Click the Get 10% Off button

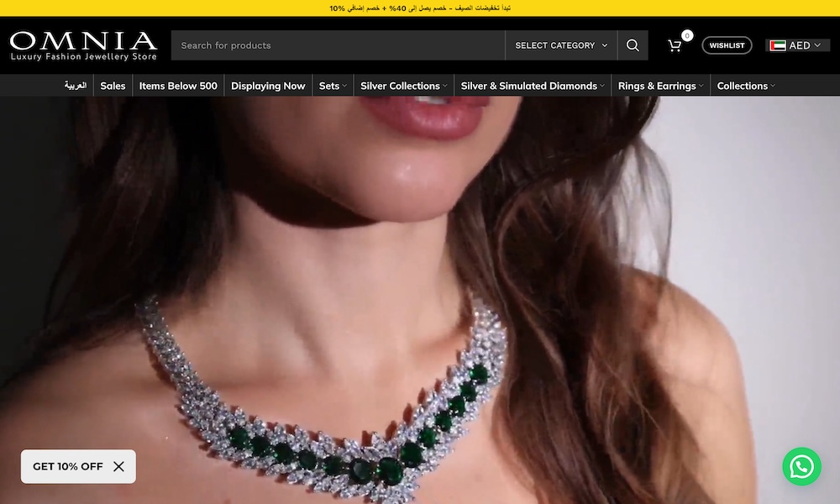tap(68, 466)
